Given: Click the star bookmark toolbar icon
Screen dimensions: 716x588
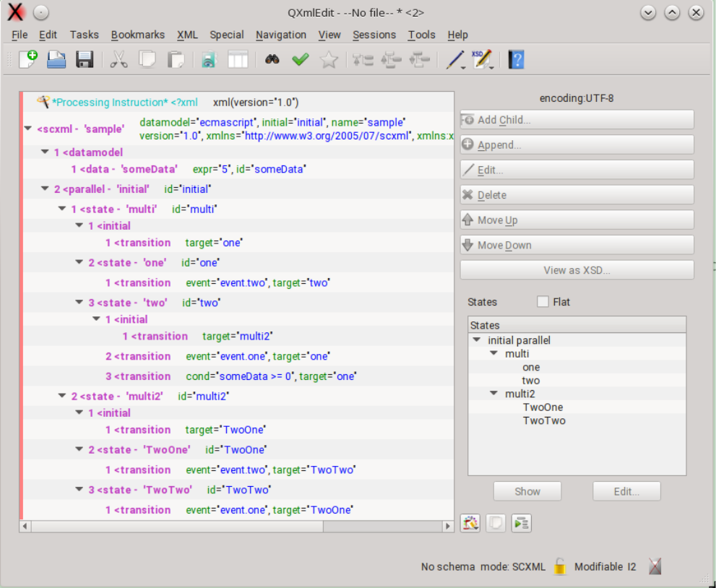Looking at the screenshot, I should point(329,60).
